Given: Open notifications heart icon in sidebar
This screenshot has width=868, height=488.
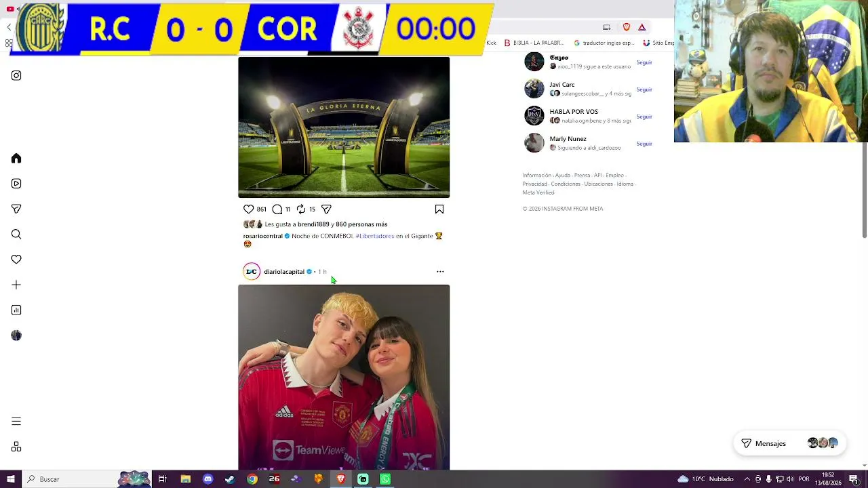Looking at the screenshot, I should (x=16, y=260).
